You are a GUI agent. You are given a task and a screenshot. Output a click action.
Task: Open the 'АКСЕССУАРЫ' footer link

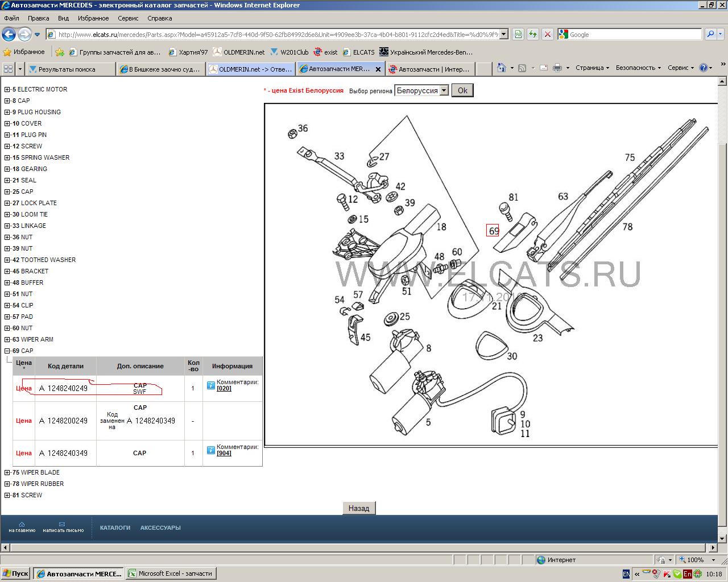pos(160,527)
